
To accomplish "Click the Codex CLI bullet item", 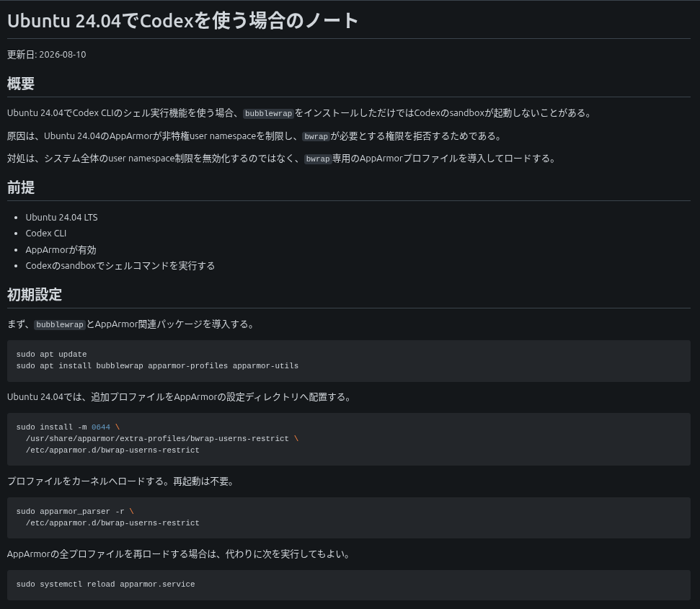I will click(x=46, y=234).
